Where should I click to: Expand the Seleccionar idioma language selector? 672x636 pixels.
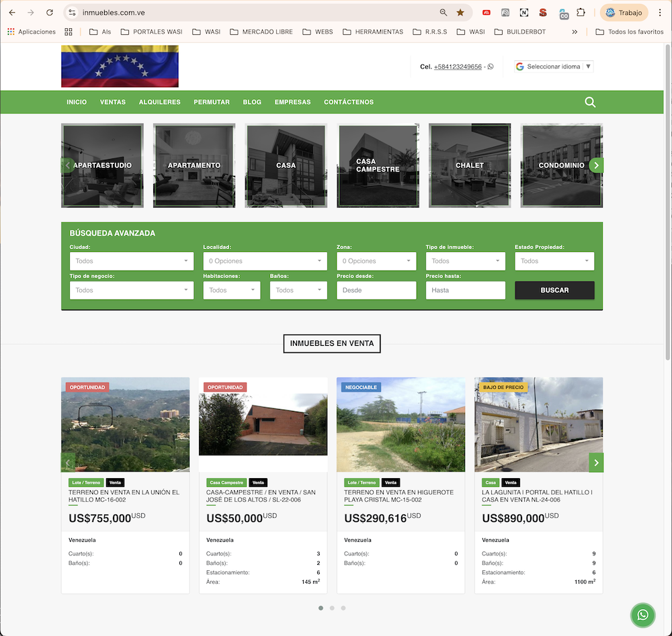click(x=554, y=66)
